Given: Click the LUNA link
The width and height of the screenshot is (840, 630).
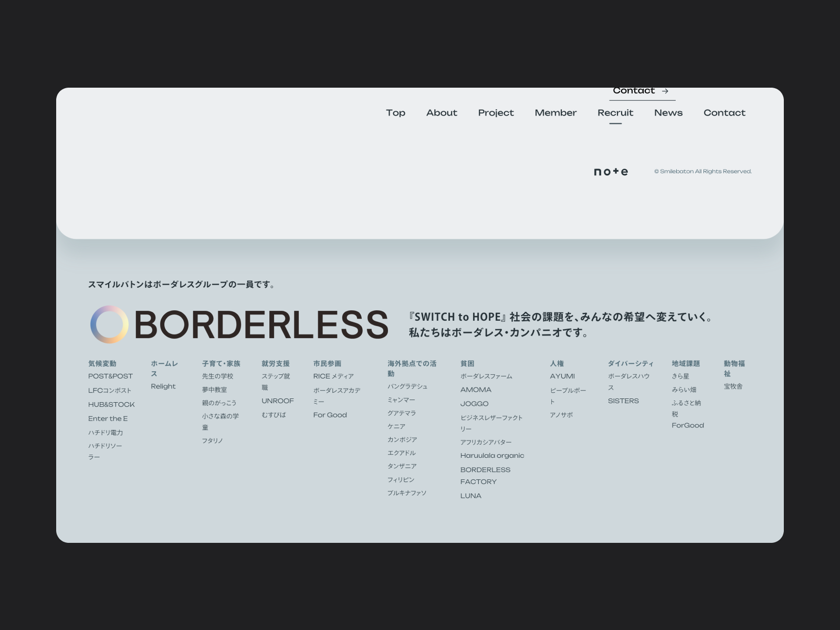Looking at the screenshot, I should [x=470, y=496].
